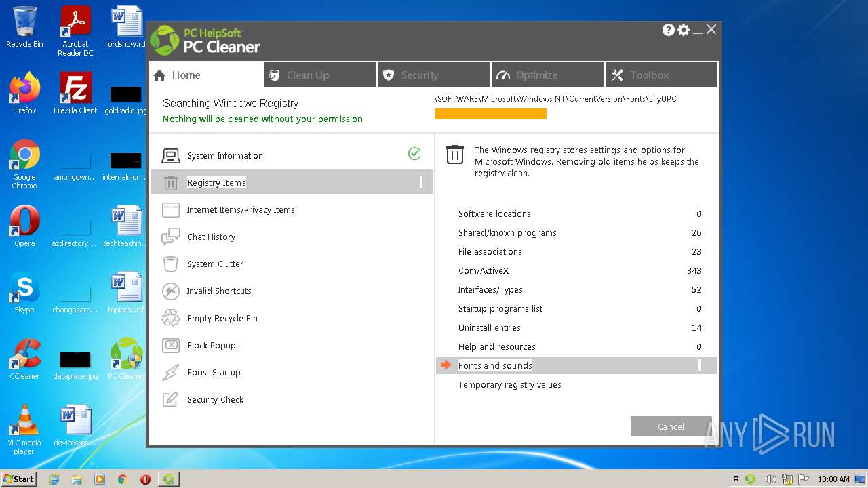Select the Acrobat Reader DC desktop icon

point(75,32)
